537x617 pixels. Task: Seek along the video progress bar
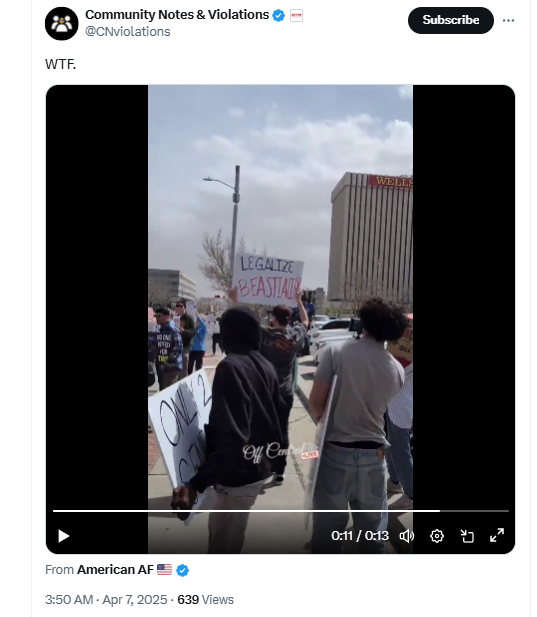click(280, 511)
